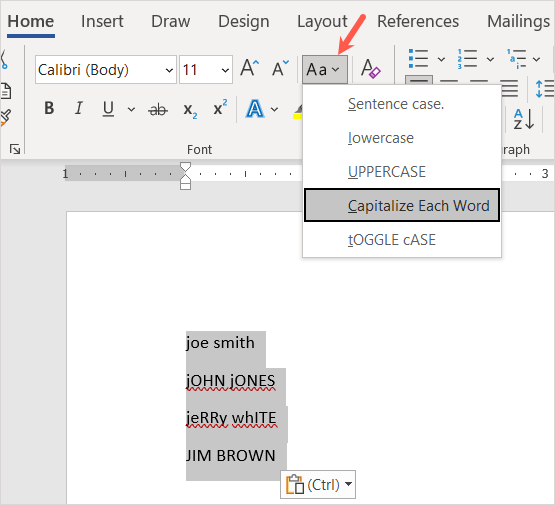This screenshot has width=555, height=505.
Task: Click the text JIM BROWN
Action: [x=231, y=455]
